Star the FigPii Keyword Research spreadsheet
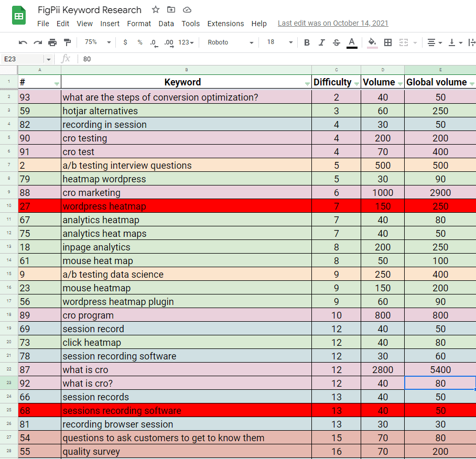The height and width of the screenshot is (459, 476). [x=154, y=9]
